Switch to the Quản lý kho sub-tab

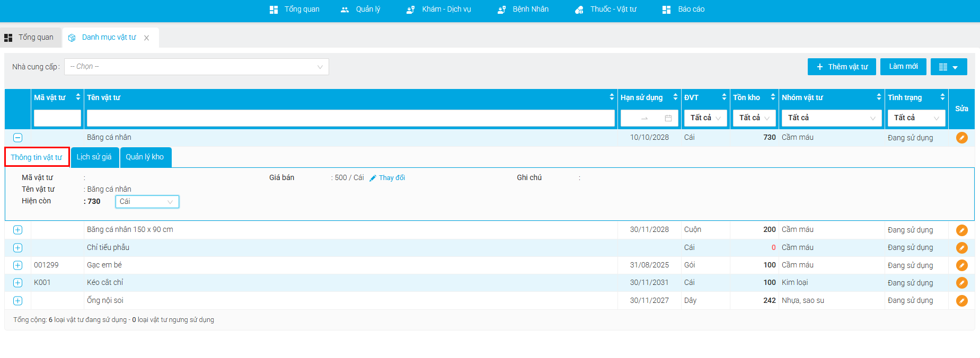coord(145,157)
